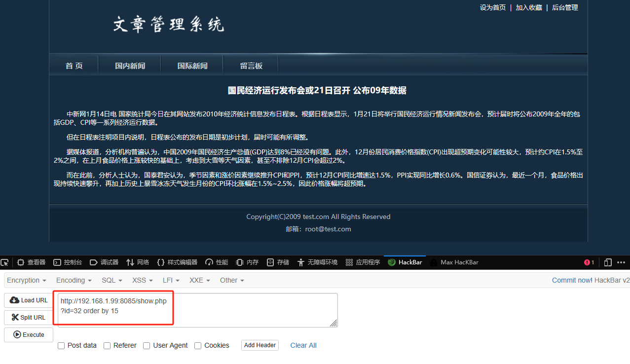
Task: Enable the Referer checkbox
Action: click(x=107, y=346)
